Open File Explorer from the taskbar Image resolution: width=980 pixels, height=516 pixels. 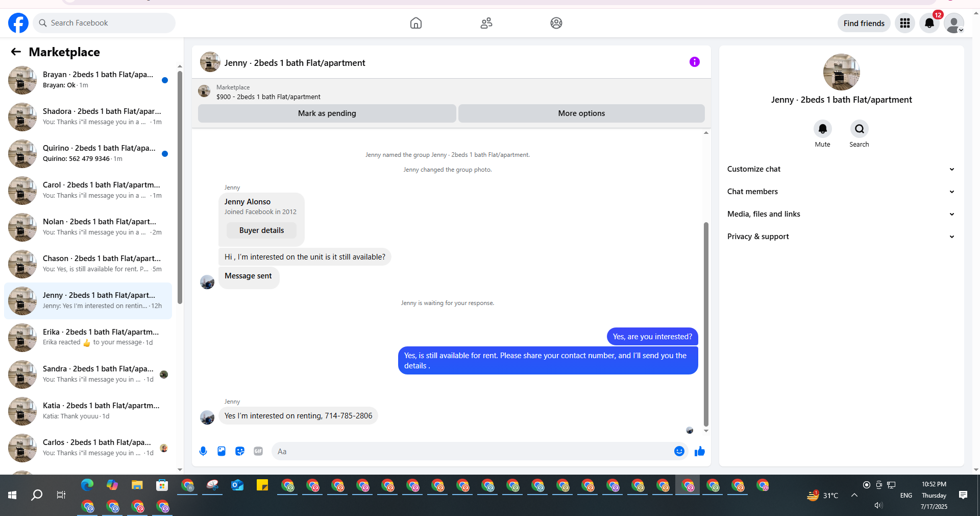coord(137,485)
